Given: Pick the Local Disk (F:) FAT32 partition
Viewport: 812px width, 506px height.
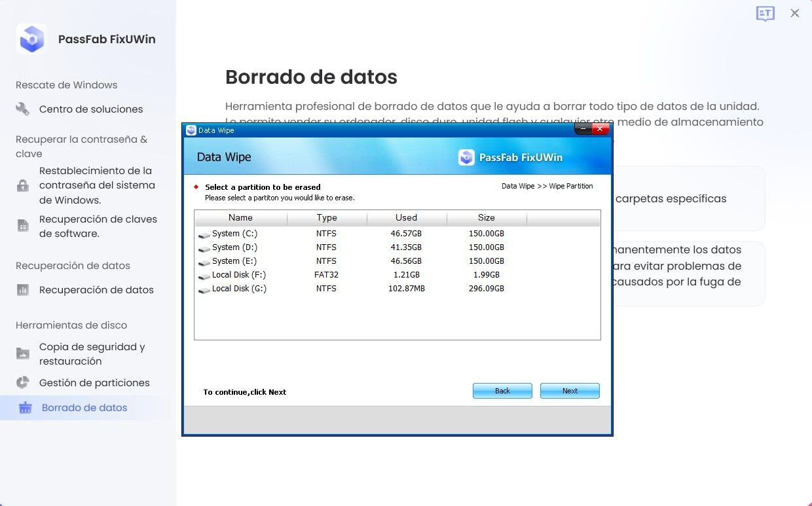Looking at the screenshot, I should point(238,275).
